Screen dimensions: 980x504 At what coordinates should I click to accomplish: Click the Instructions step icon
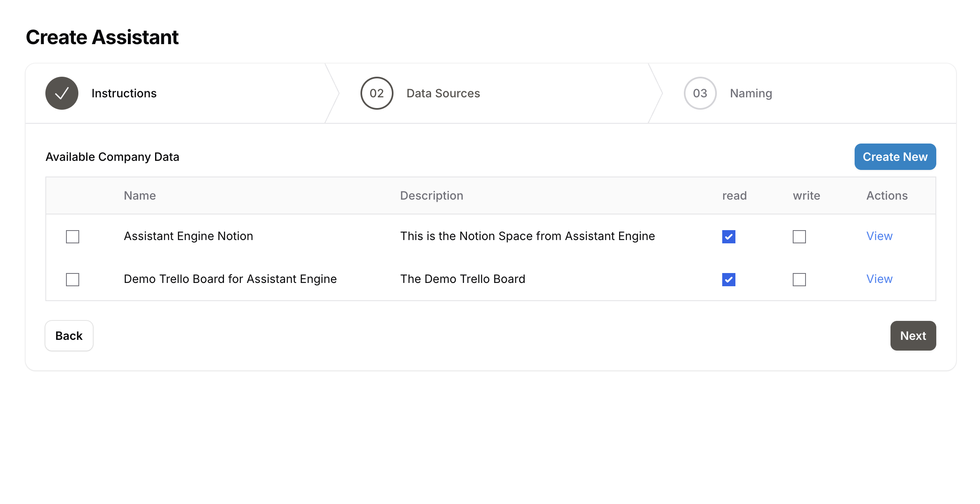point(62,93)
